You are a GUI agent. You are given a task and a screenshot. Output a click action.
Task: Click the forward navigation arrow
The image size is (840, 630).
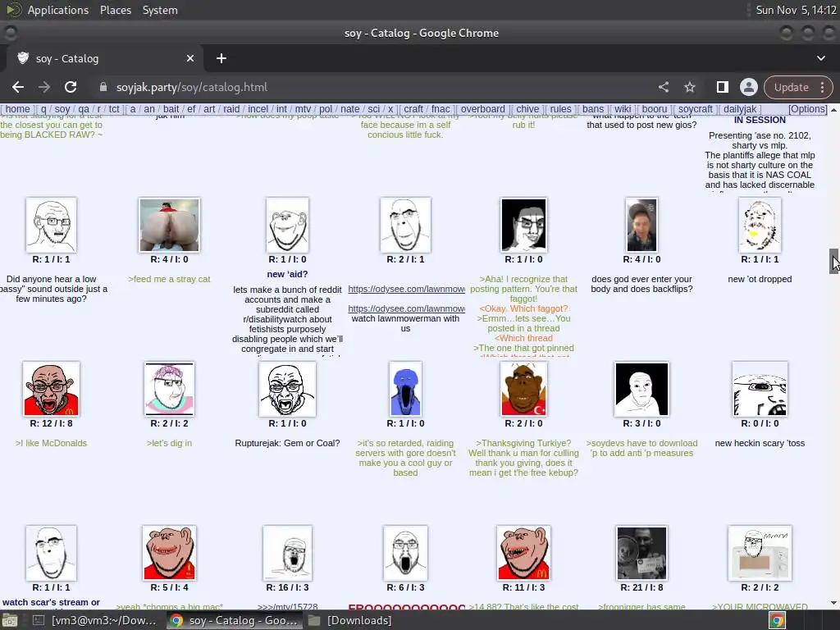[44, 87]
